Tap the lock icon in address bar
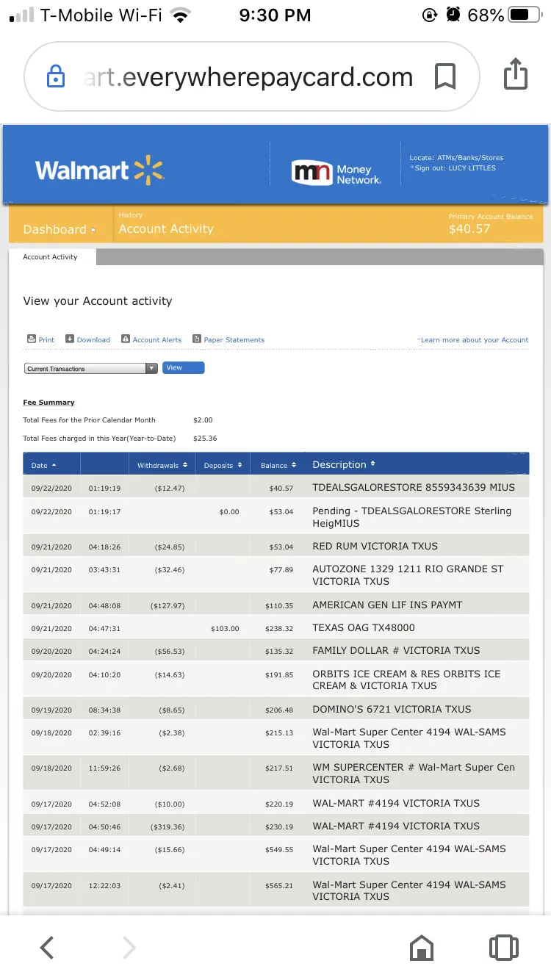 tap(56, 76)
